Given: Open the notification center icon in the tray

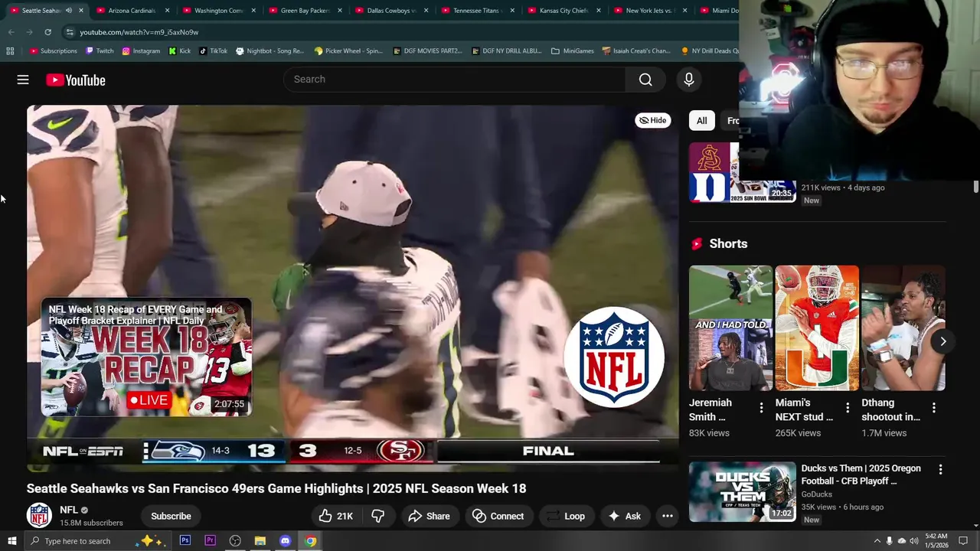Looking at the screenshot, I should [x=963, y=541].
